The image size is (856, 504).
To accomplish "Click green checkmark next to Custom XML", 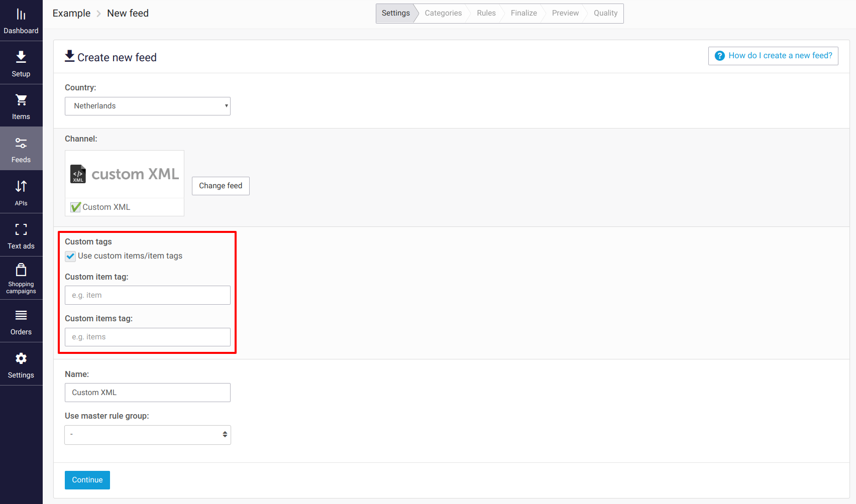I will click(75, 207).
